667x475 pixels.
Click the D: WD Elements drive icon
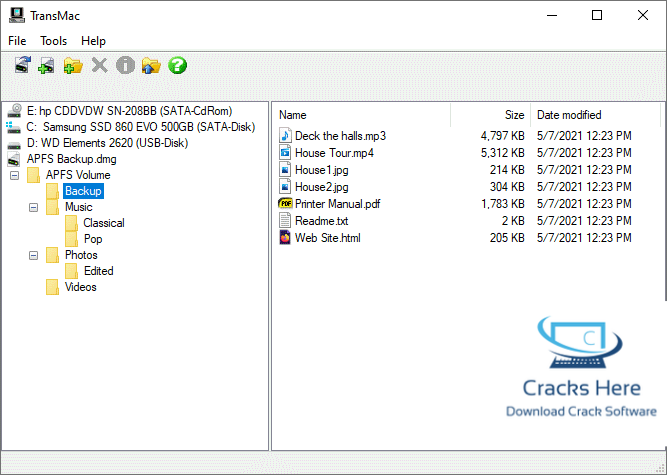tap(14, 145)
